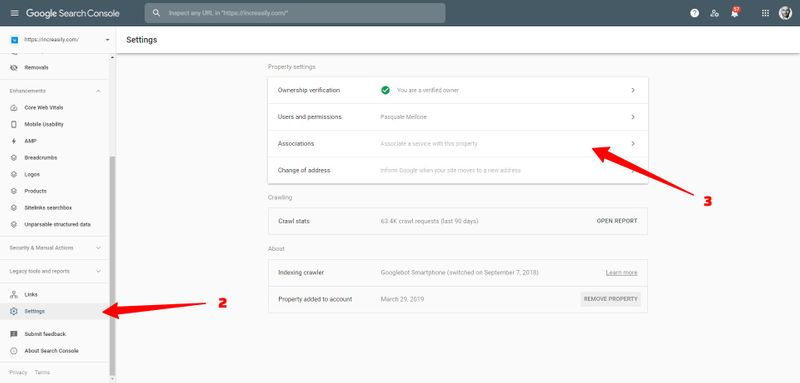Click the About Search Console info icon
800x383 pixels.
click(14, 351)
